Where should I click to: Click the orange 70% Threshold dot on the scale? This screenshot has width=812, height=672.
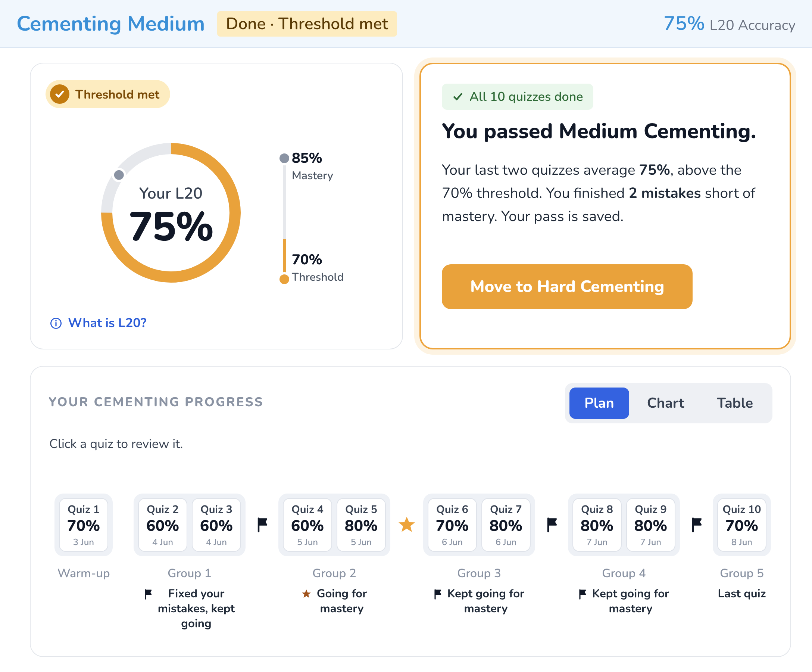[284, 279]
